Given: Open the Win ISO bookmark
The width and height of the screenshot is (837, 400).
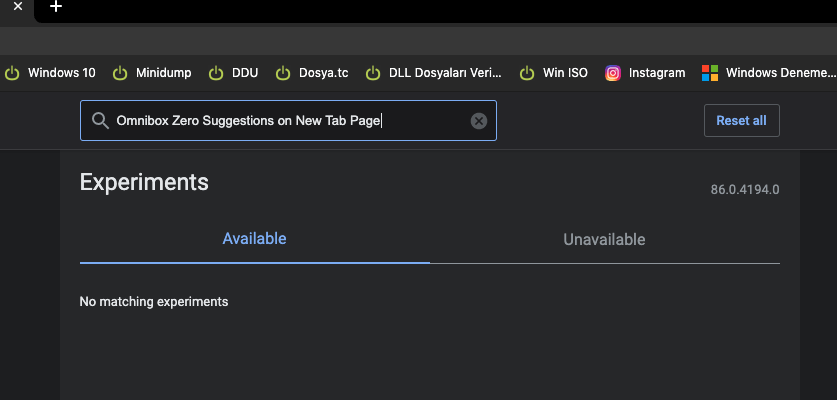Looking at the screenshot, I should (554, 73).
